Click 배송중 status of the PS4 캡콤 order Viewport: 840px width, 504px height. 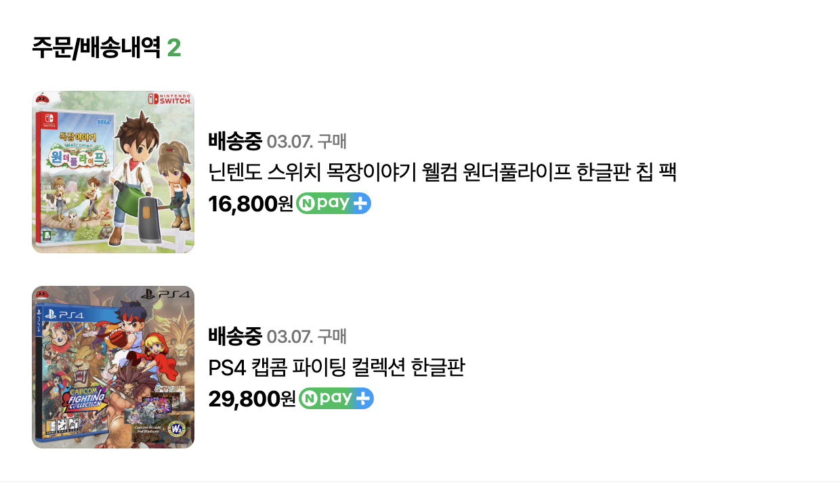[x=235, y=335]
